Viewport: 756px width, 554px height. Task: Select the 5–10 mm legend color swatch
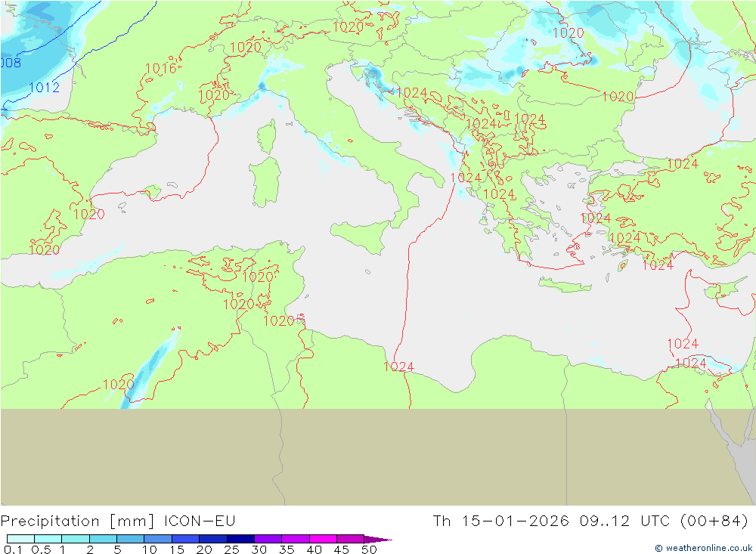(131, 539)
